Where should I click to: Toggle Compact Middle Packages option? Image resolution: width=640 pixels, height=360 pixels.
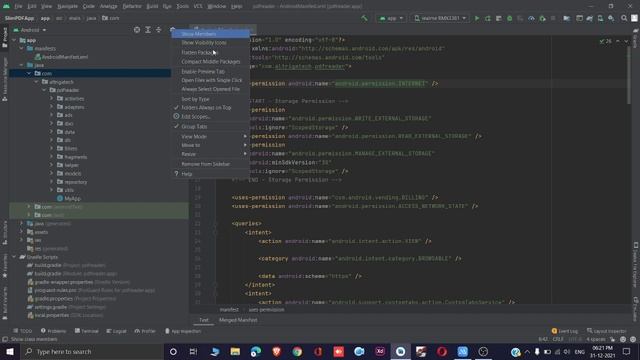pyautogui.click(x=211, y=62)
